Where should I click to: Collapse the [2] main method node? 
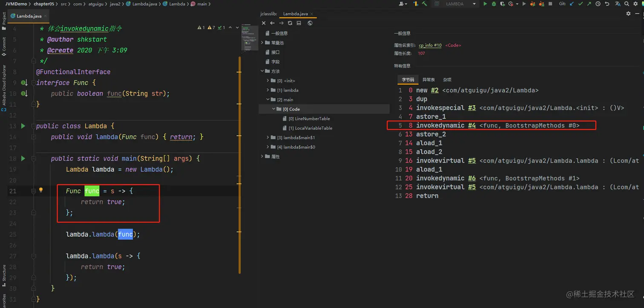pyautogui.click(x=268, y=99)
